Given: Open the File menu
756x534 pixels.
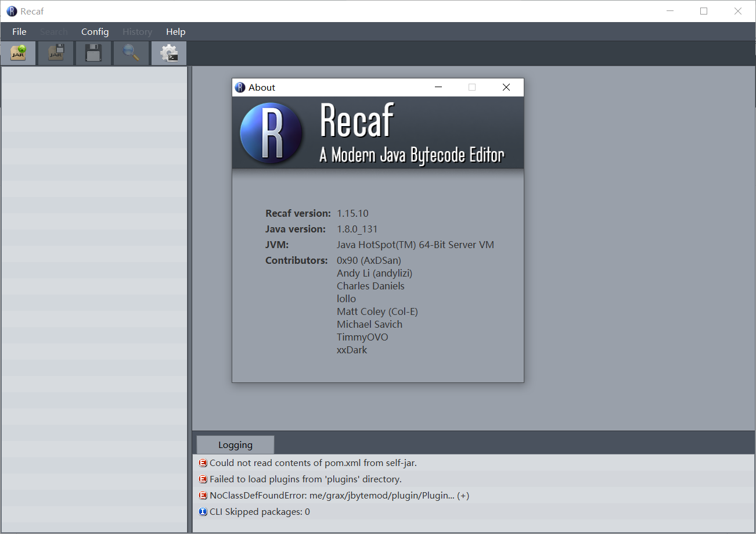Looking at the screenshot, I should click(19, 32).
